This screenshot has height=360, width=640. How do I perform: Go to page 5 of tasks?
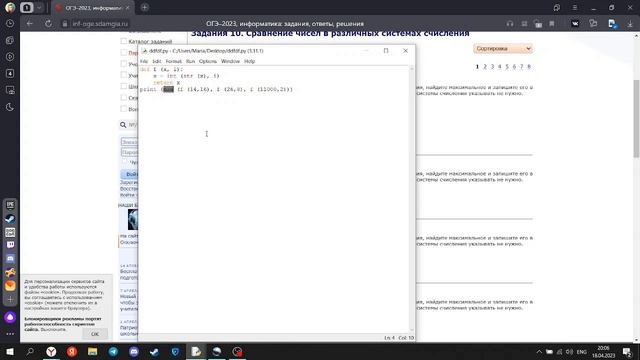[x=507, y=67]
